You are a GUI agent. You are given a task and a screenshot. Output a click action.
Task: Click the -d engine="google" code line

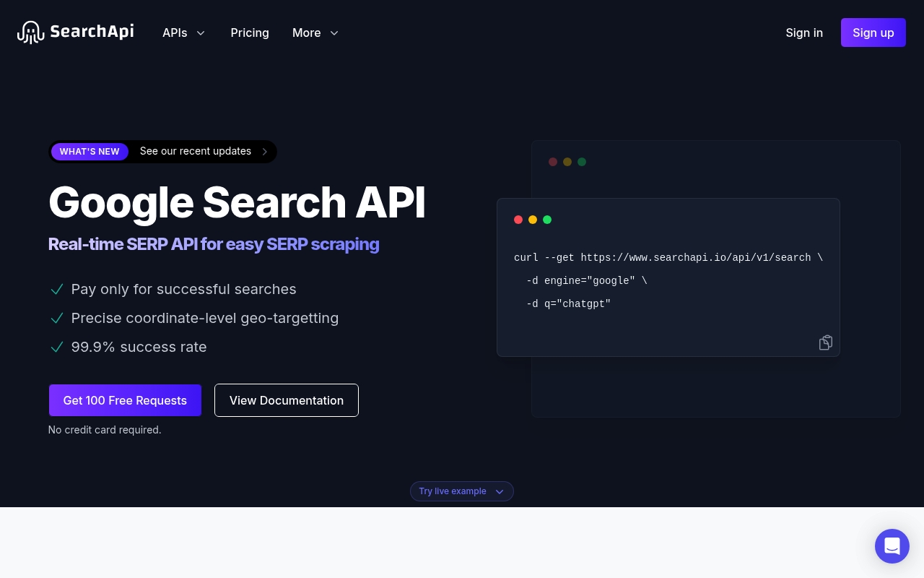[x=587, y=281]
